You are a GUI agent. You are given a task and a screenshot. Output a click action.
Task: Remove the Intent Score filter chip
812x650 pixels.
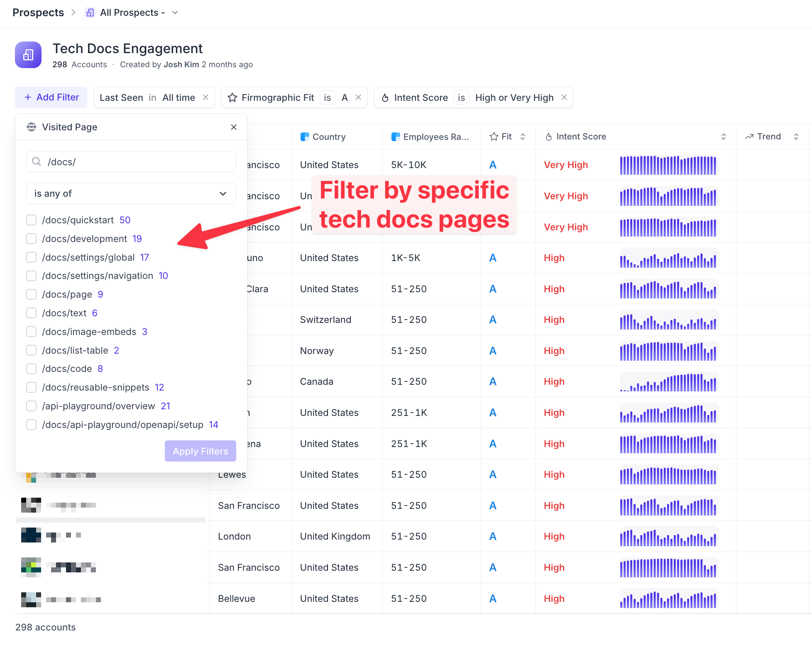564,97
